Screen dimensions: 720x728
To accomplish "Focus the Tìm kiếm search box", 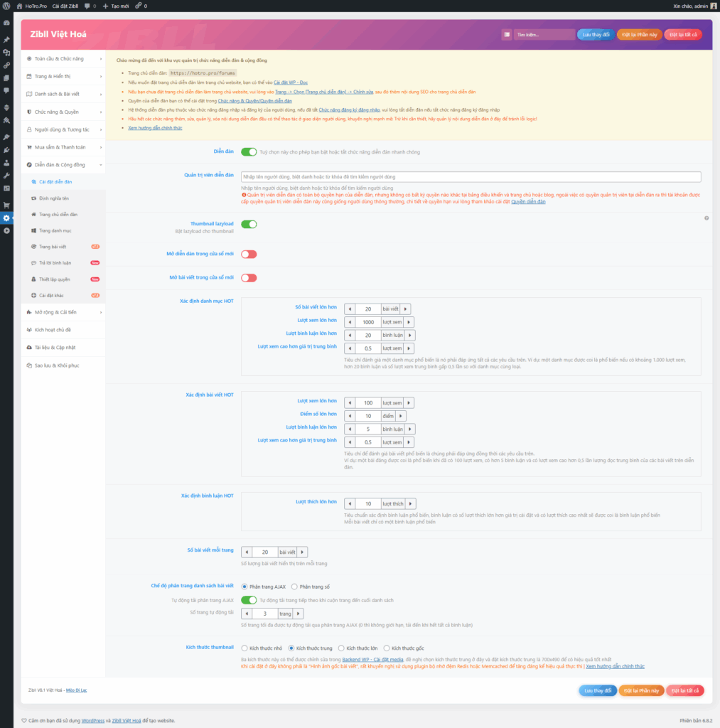I will coord(544,34).
